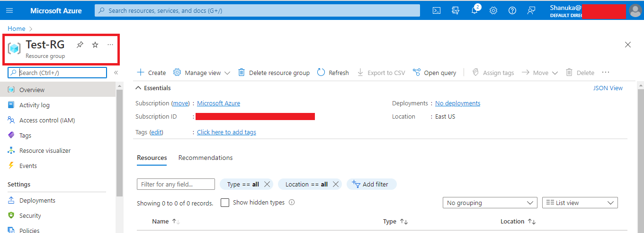The image size is (644, 233).
Task: Open the notifications bell
Action: (474, 10)
